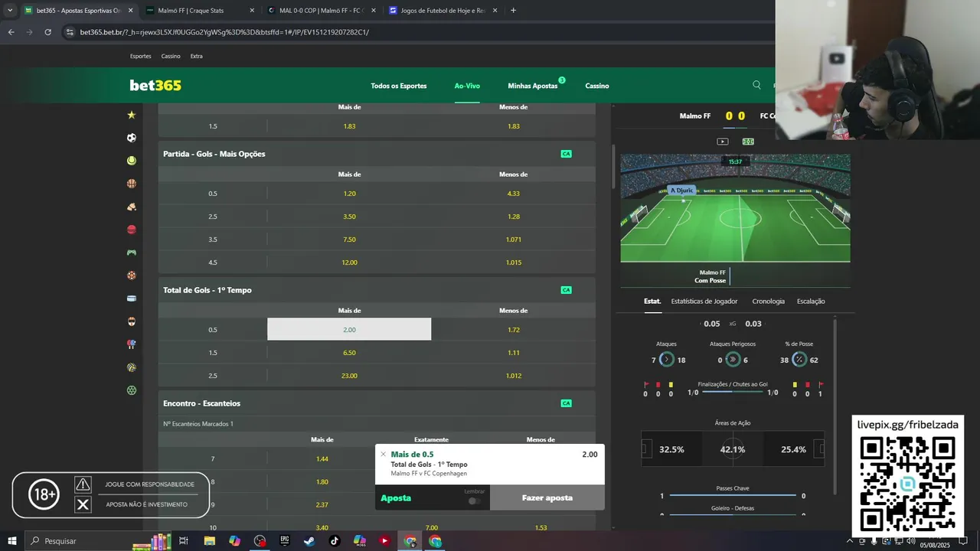Toggle cash-out badge on Encontro Escanteios
The height and width of the screenshot is (551, 980).
566,403
